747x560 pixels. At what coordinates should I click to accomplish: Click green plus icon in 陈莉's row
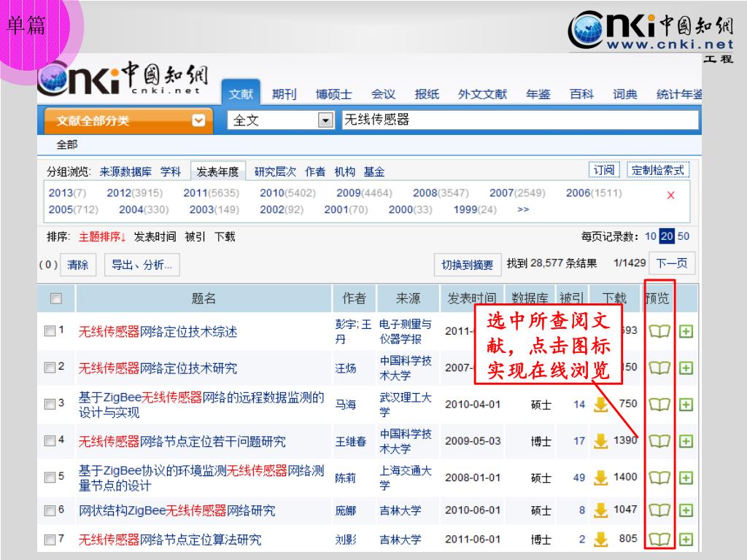(686, 477)
